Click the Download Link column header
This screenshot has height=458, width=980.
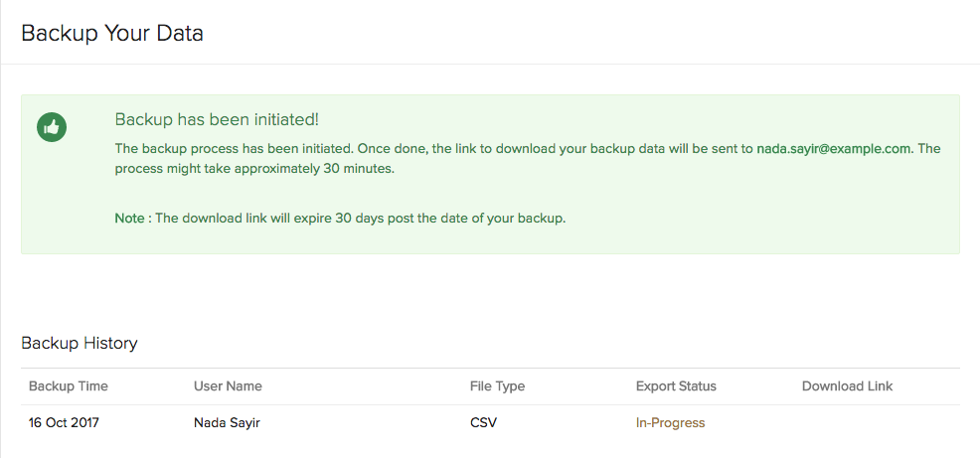(x=847, y=386)
